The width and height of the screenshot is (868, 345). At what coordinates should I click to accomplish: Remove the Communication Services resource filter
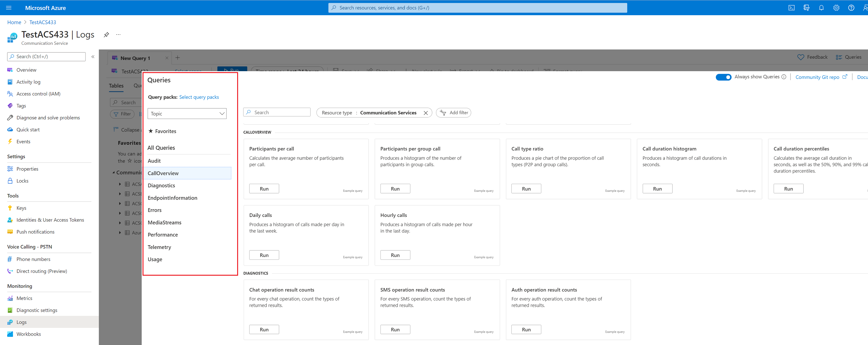click(x=425, y=113)
